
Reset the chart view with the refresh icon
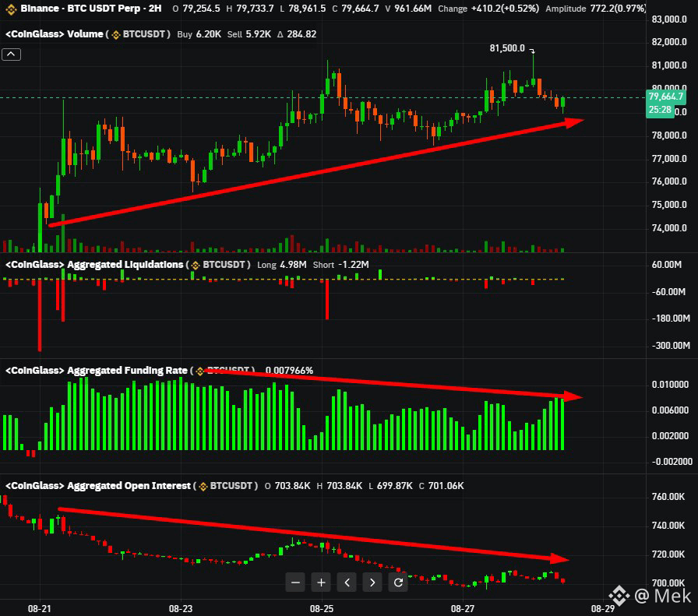[398, 583]
